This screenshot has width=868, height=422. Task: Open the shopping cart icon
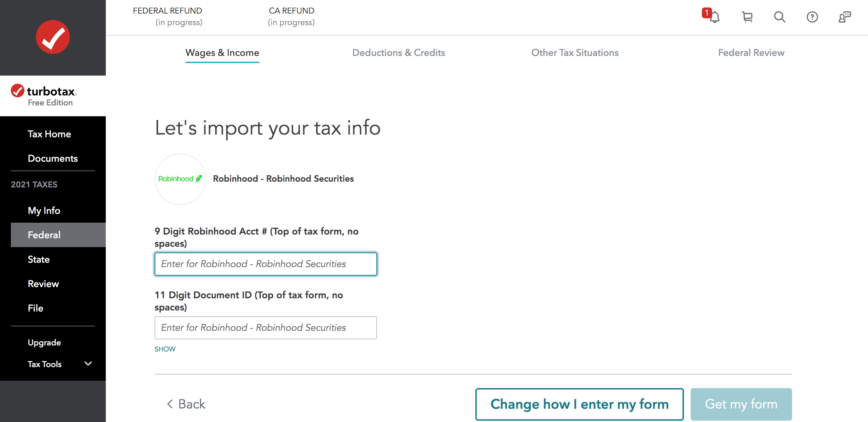click(x=747, y=17)
